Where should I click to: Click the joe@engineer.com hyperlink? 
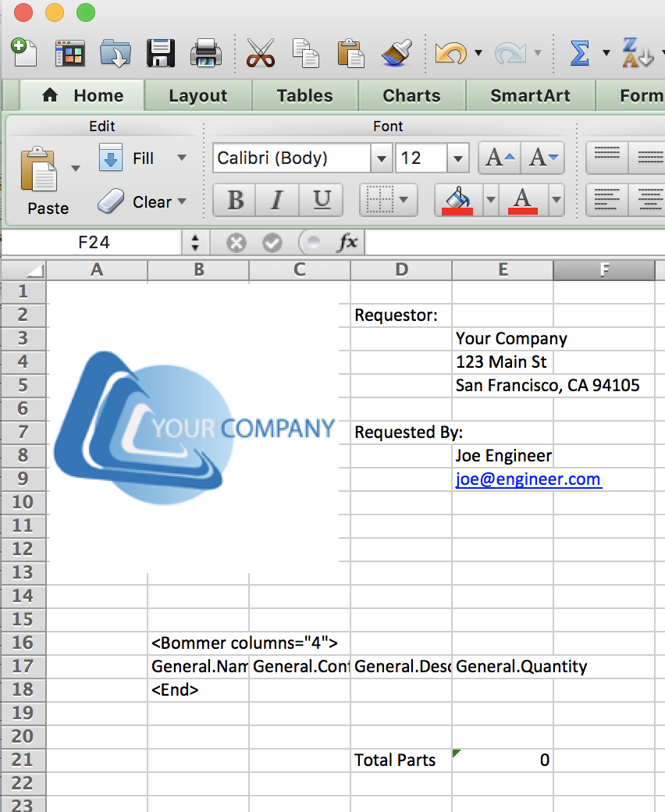click(528, 479)
